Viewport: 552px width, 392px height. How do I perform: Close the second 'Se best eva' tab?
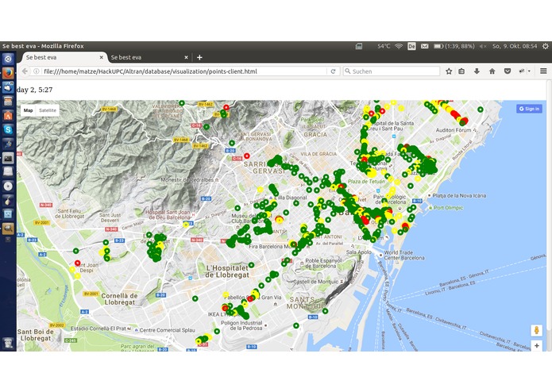(186, 57)
